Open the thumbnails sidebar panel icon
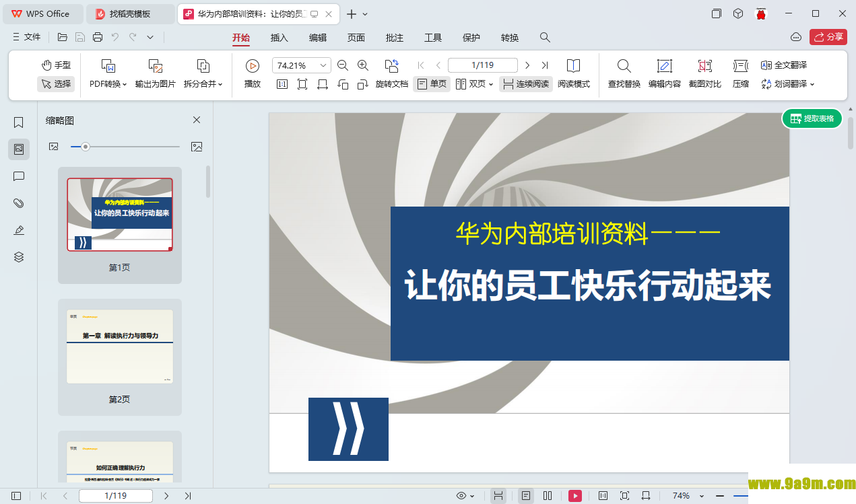 [x=19, y=149]
